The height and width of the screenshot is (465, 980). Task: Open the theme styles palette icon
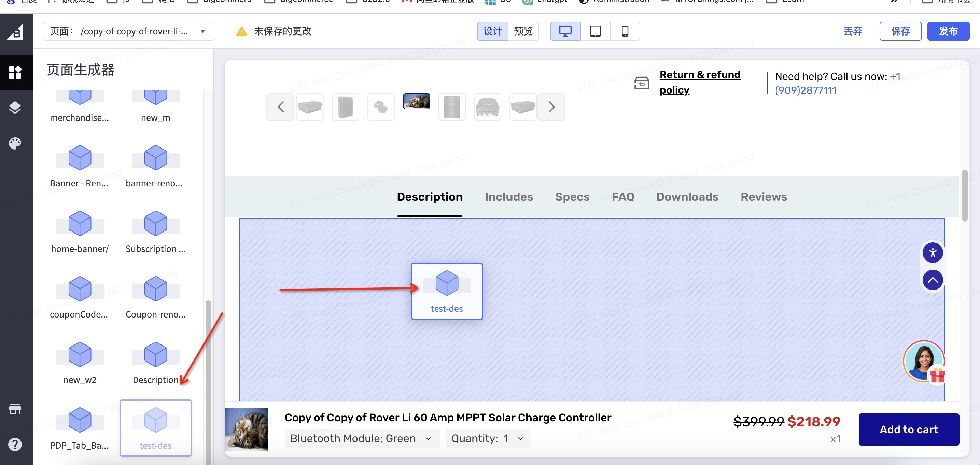(15, 143)
